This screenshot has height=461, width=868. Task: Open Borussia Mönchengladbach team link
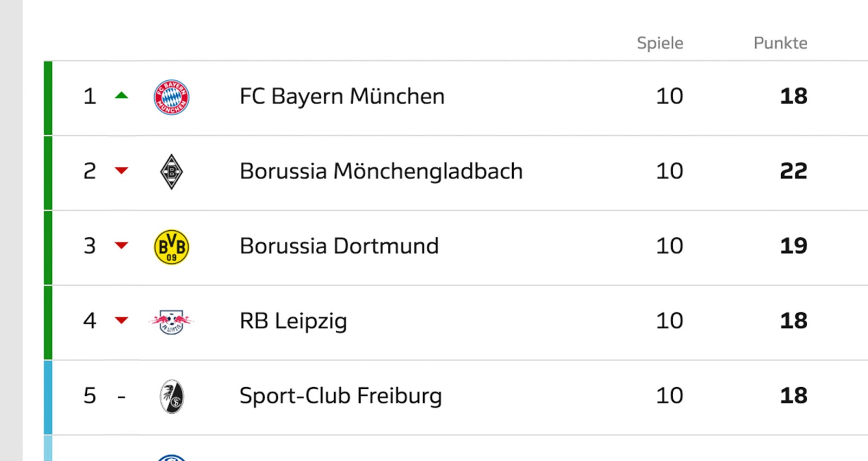pos(381,171)
